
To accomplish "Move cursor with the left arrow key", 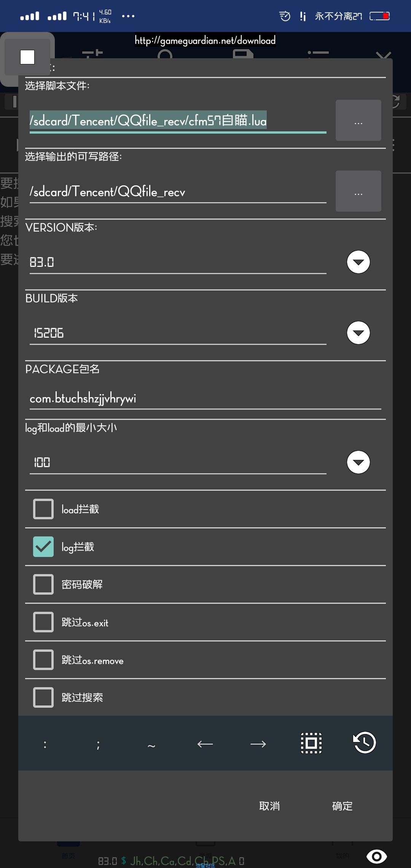I will [205, 744].
